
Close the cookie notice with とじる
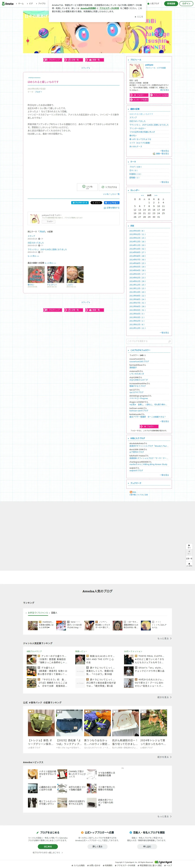pyautogui.click(x=139, y=17)
